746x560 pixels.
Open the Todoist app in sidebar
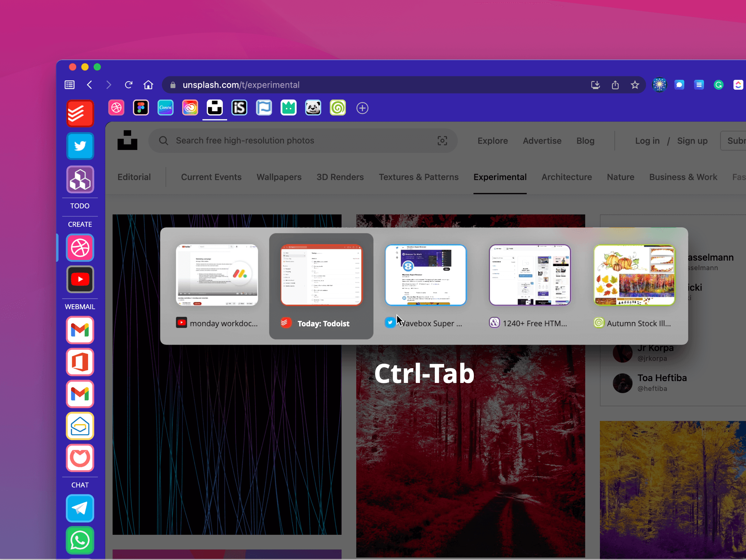pyautogui.click(x=80, y=114)
